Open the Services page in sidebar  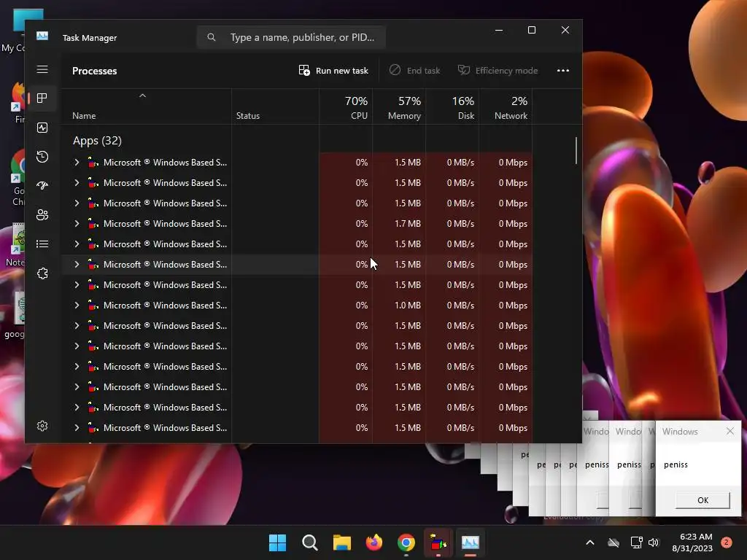point(42,273)
